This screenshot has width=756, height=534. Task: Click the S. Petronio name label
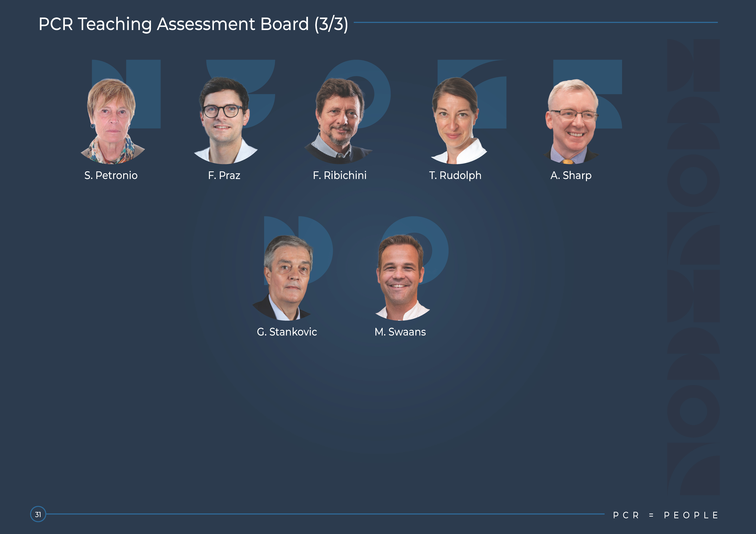111,175
